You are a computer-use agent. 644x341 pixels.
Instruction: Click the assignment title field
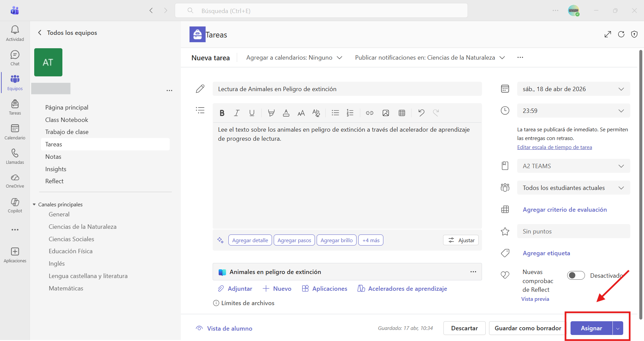coord(347,89)
